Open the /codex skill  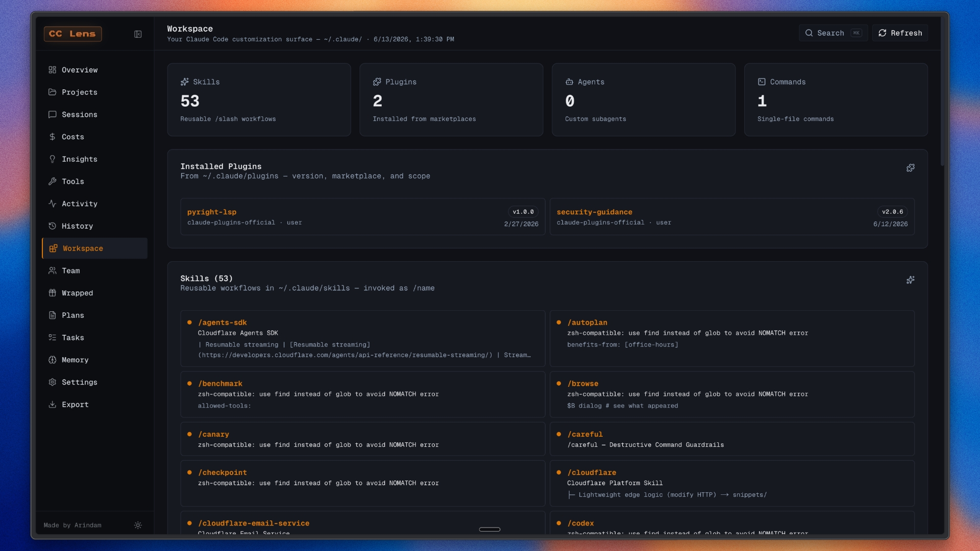coord(732,523)
